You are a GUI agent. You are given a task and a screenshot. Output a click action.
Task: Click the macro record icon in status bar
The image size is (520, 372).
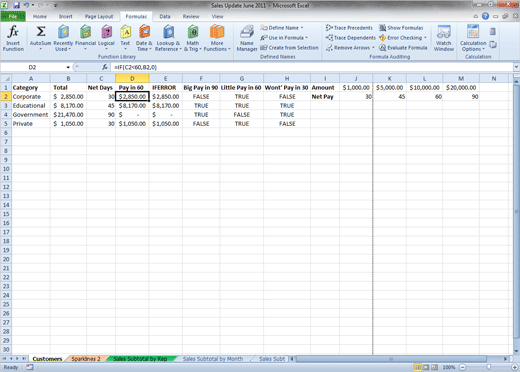pos(30,367)
